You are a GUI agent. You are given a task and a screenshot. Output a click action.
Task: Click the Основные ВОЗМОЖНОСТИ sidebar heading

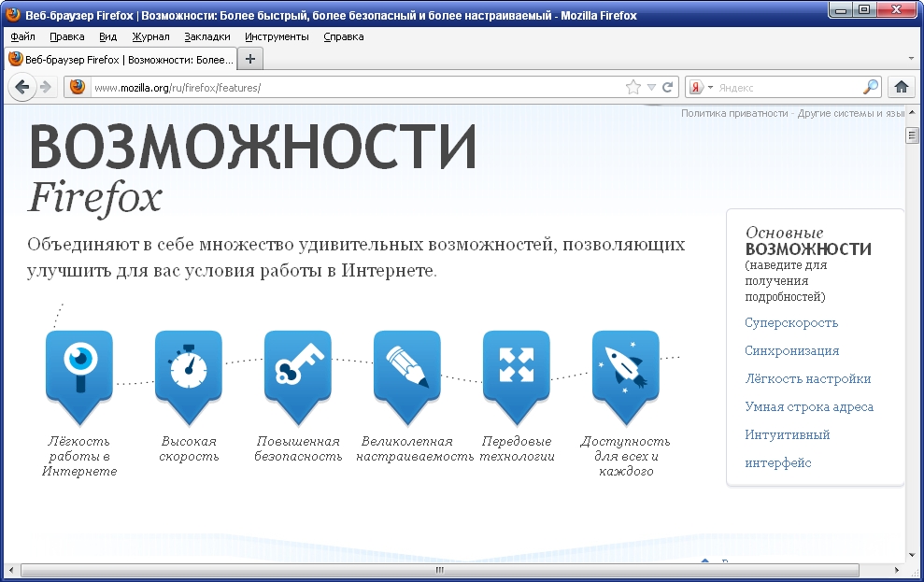pos(808,241)
